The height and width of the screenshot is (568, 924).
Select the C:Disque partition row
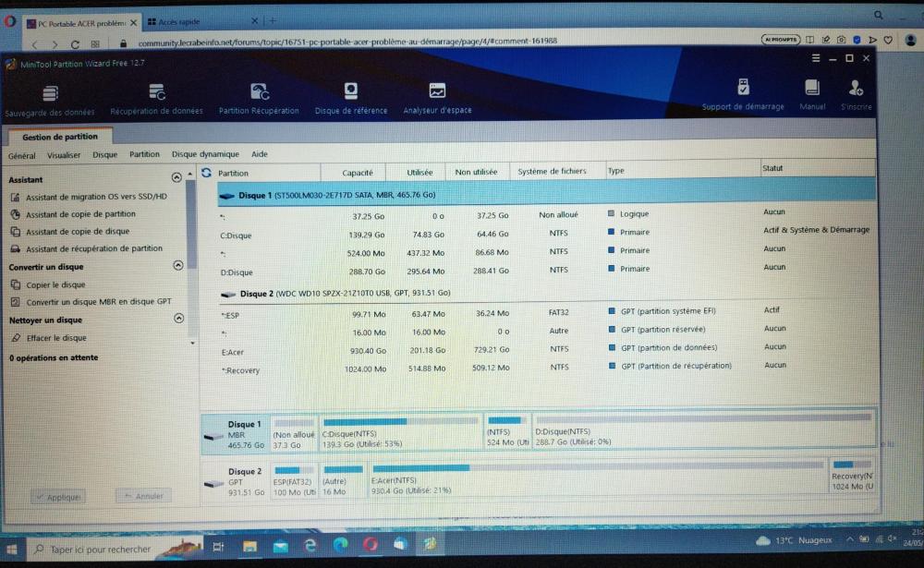coord(546,234)
